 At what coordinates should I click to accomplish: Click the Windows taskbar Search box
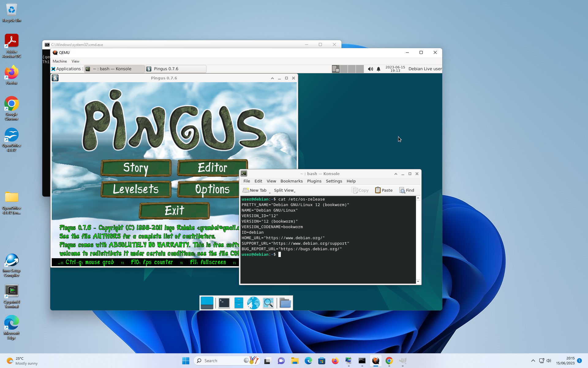pos(227,361)
